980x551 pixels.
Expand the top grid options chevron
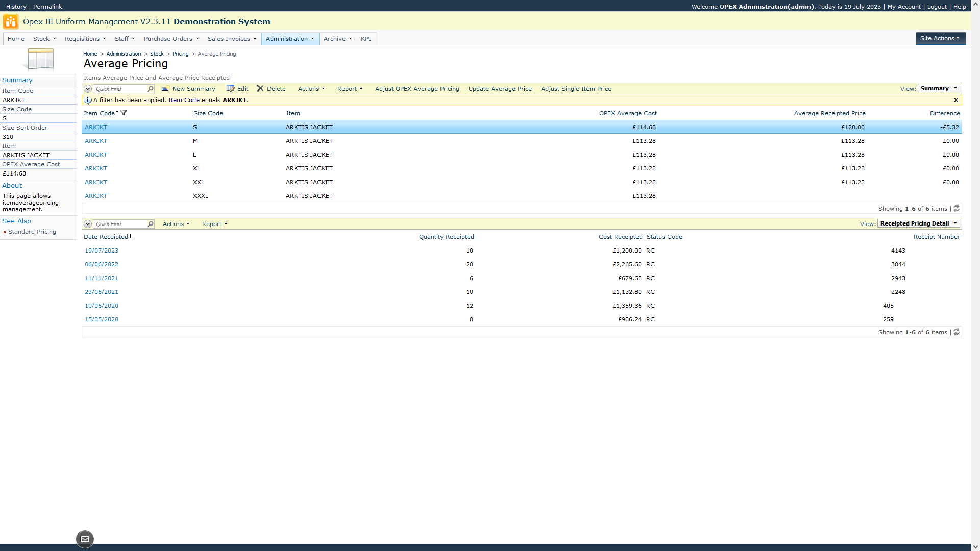point(88,89)
